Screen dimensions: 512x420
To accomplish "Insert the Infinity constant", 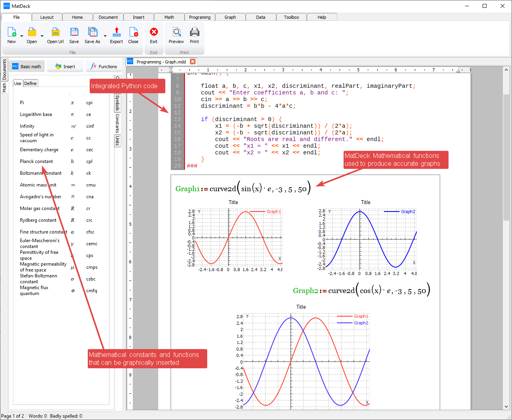I will 56,126.
